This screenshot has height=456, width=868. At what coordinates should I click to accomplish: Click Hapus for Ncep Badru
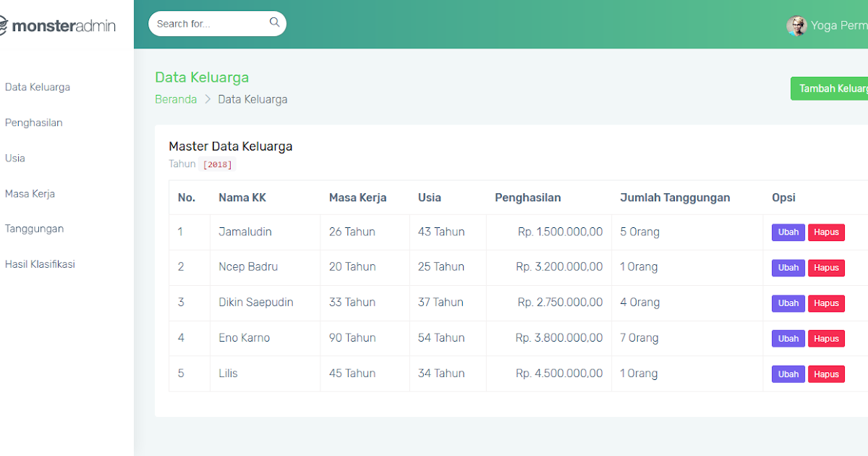826,267
